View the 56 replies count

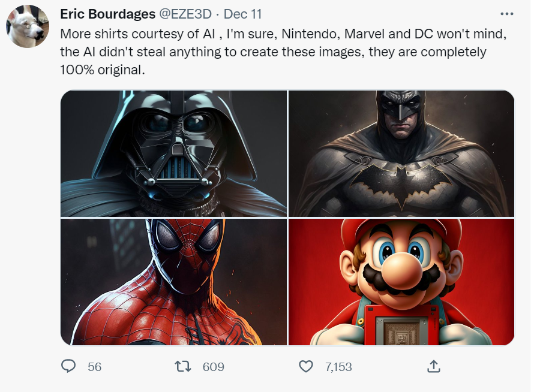(x=94, y=367)
